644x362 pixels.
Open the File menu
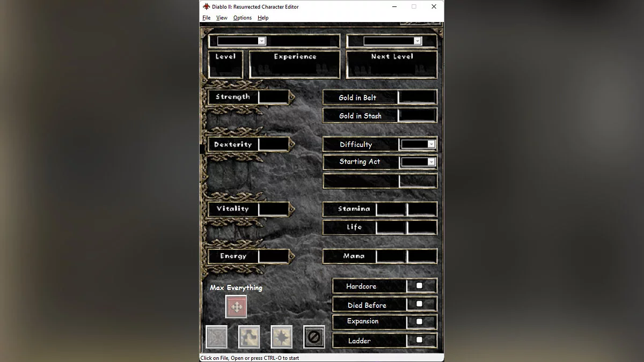tap(206, 18)
